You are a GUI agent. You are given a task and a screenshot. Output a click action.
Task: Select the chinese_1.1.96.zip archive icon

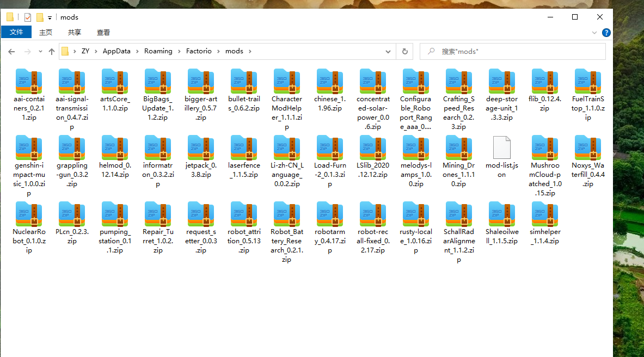click(330, 81)
